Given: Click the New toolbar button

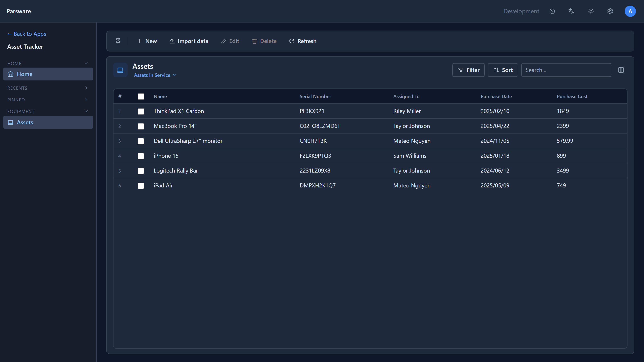Looking at the screenshot, I should (x=147, y=41).
